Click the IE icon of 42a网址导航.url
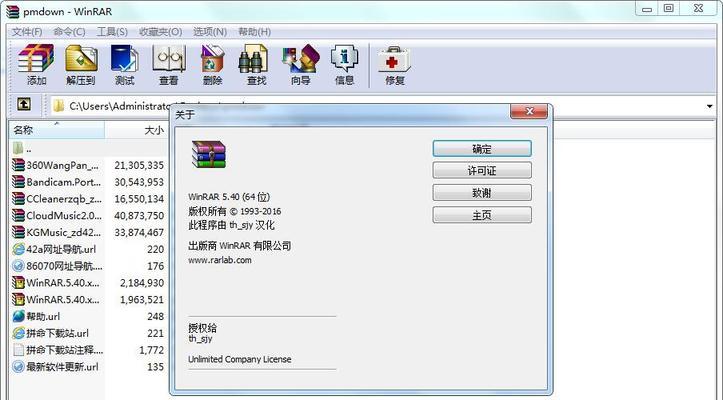723x400 pixels. coord(18,249)
